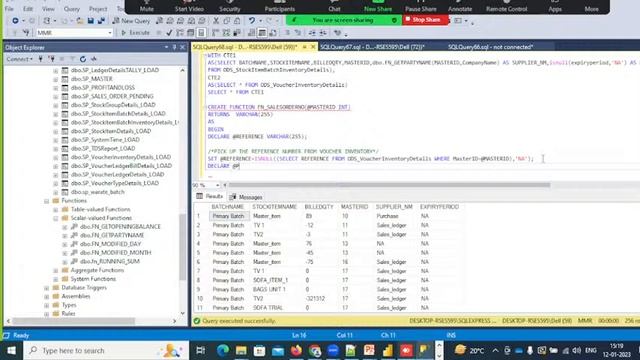Open the Query menu

(x=71, y=9)
